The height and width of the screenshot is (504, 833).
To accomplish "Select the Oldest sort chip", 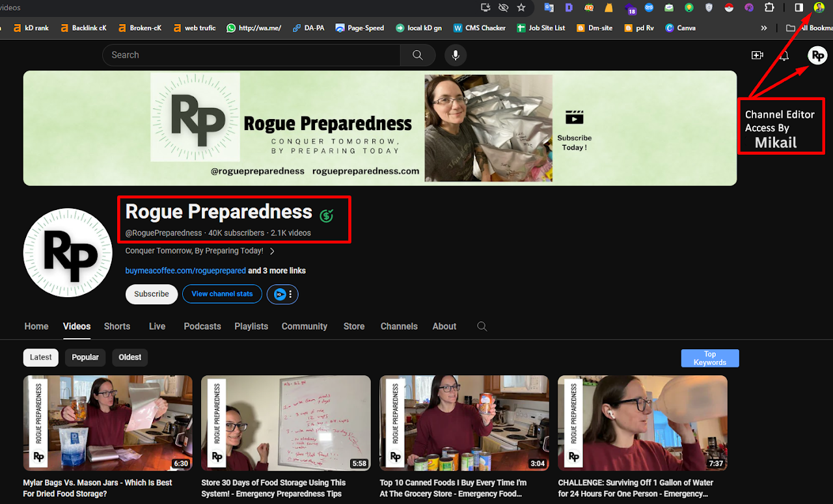I will pos(130,357).
